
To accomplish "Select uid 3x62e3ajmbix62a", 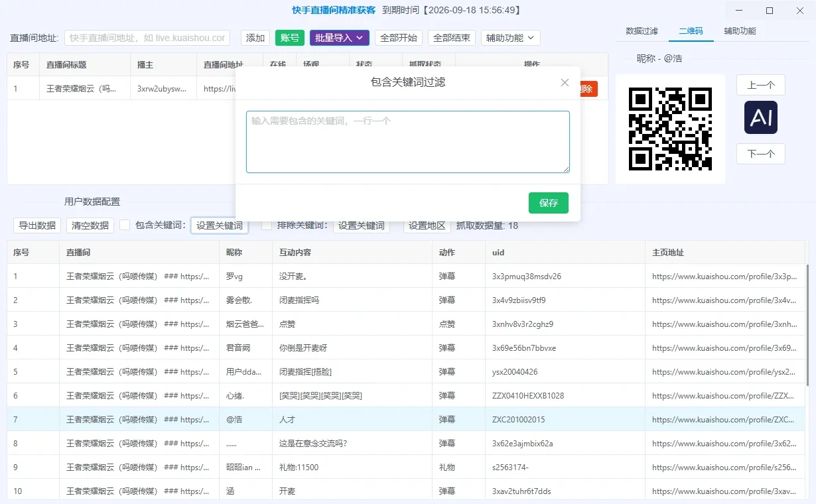I will (565, 444).
